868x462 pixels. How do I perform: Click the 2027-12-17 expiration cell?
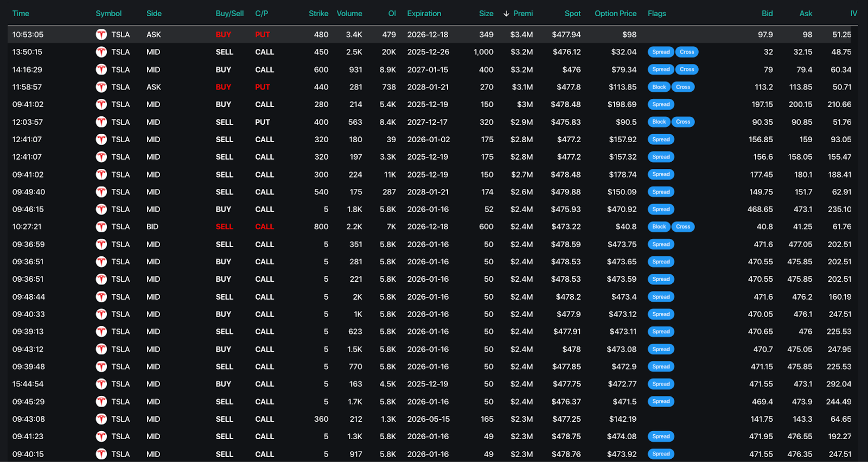[427, 122]
